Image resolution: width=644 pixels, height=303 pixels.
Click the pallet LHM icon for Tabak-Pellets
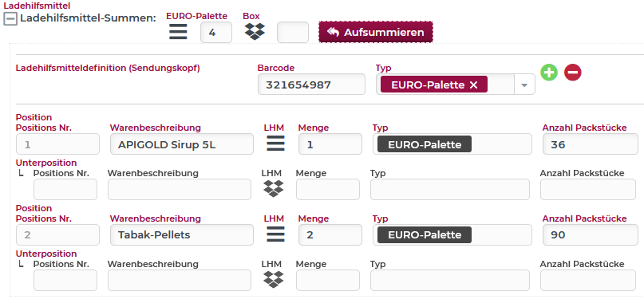point(275,235)
